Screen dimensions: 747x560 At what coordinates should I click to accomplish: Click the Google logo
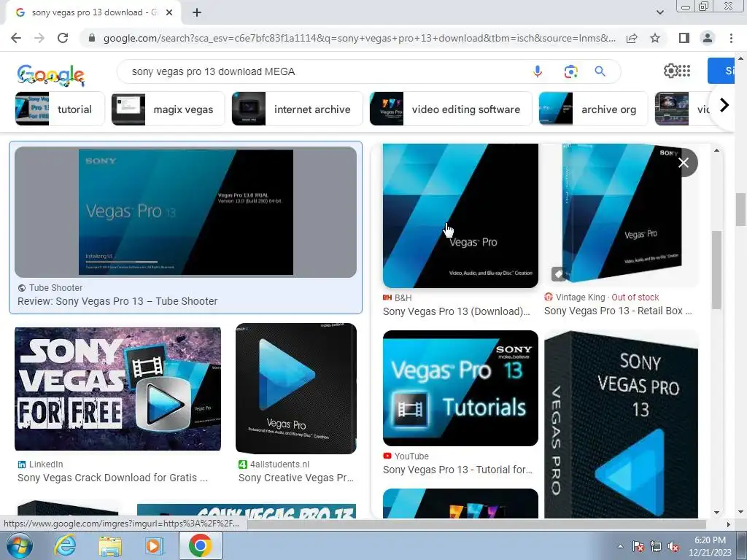coord(50,75)
